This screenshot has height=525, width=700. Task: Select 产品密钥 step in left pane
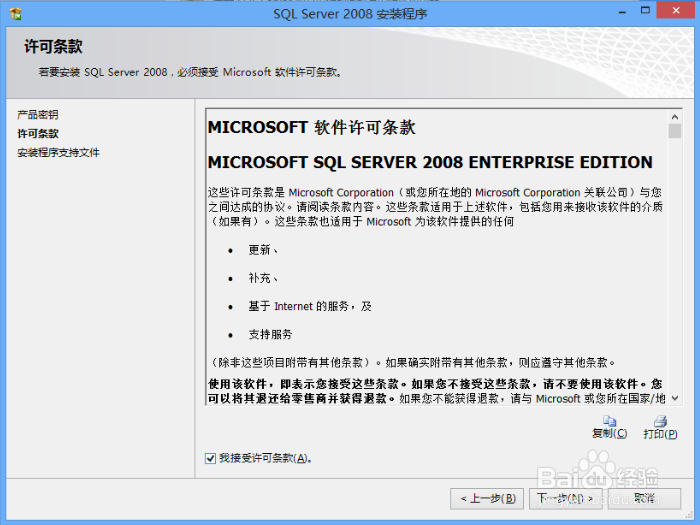pyautogui.click(x=38, y=115)
